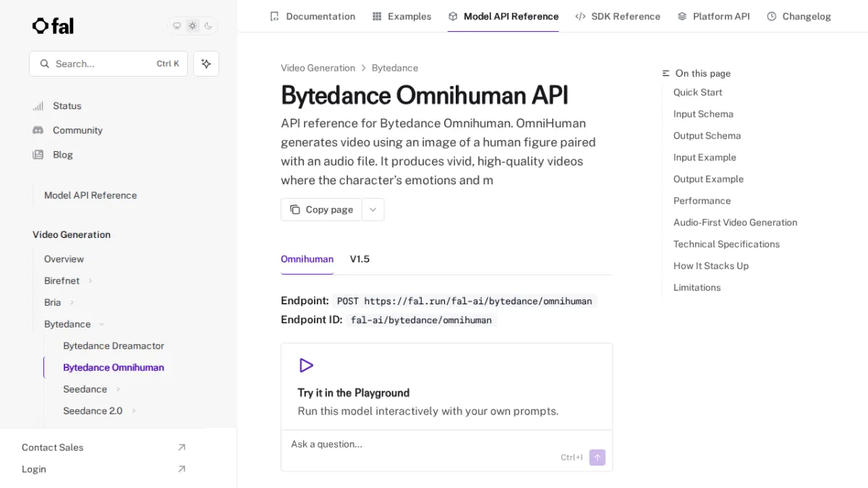Viewport: 868px width, 488px height.
Task: Jump to Technical Specifications section
Action: [x=727, y=244]
